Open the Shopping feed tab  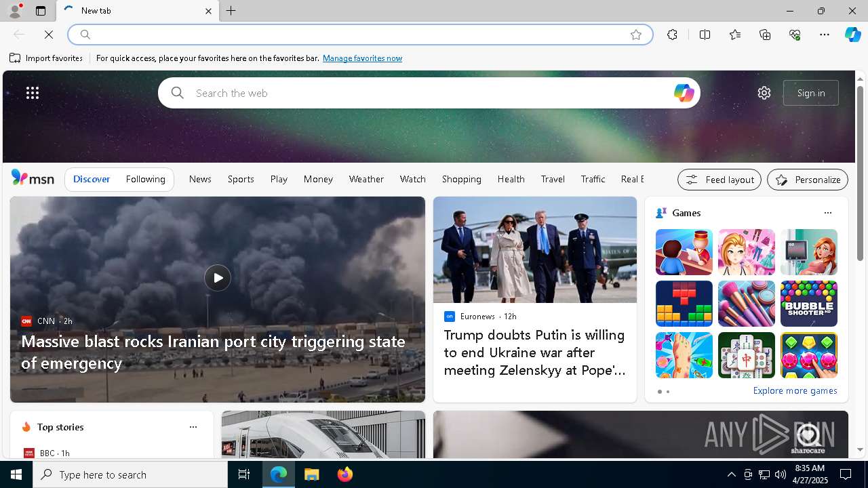[x=462, y=179]
